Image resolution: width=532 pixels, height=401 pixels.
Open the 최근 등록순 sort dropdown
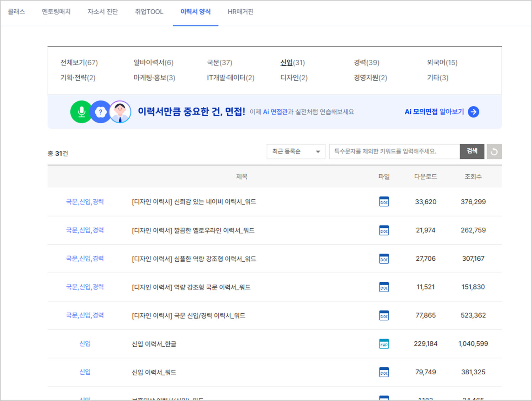pos(296,152)
